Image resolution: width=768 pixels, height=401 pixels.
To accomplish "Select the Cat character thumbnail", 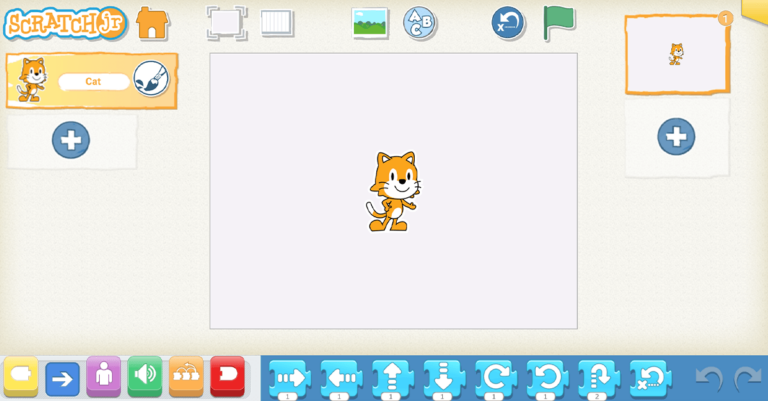I will click(32, 80).
